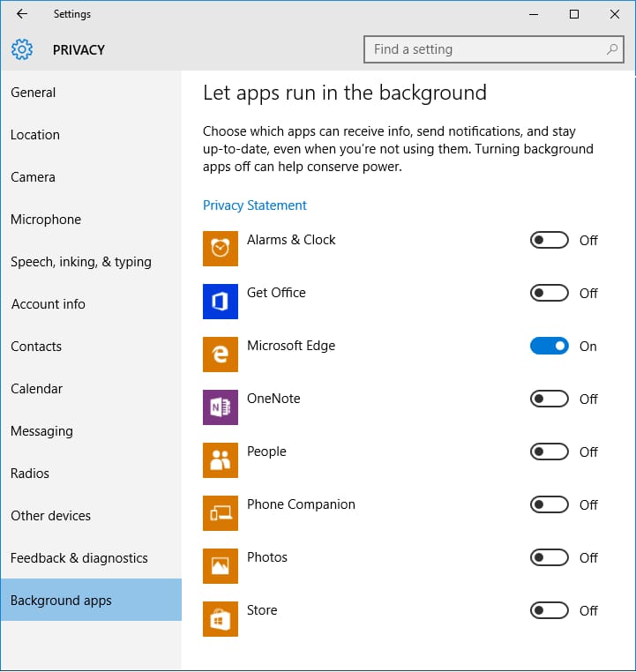
Task: Open Speech, inking, & typing section
Action: coord(91,262)
